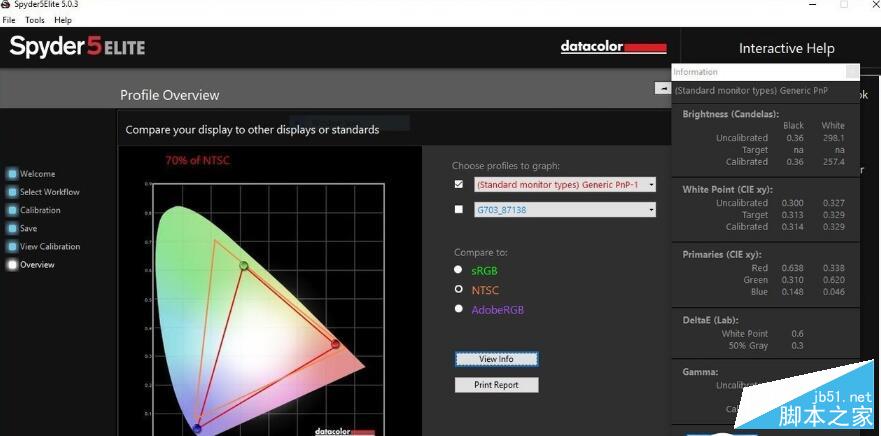Image resolution: width=881 pixels, height=436 pixels.
Task: Click the Brightness (Candelas) section heading
Action: point(730,114)
